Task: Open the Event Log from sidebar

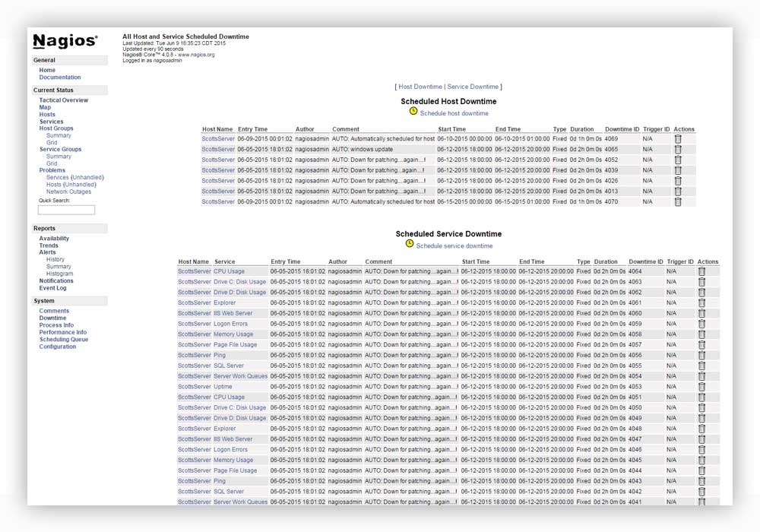Action: coord(53,288)
